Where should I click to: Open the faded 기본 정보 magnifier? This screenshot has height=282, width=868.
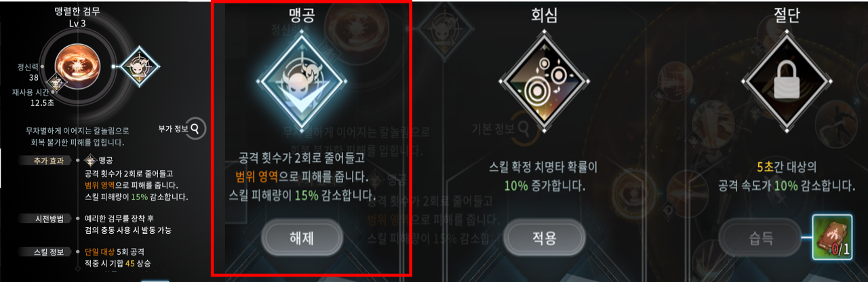pyautogui.click(x=522, y=127)
